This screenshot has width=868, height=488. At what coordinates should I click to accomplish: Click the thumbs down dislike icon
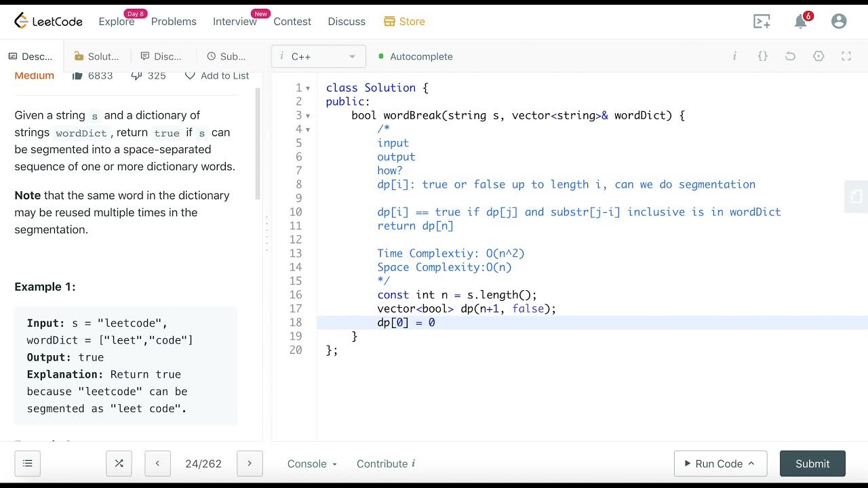coord(136,75)
